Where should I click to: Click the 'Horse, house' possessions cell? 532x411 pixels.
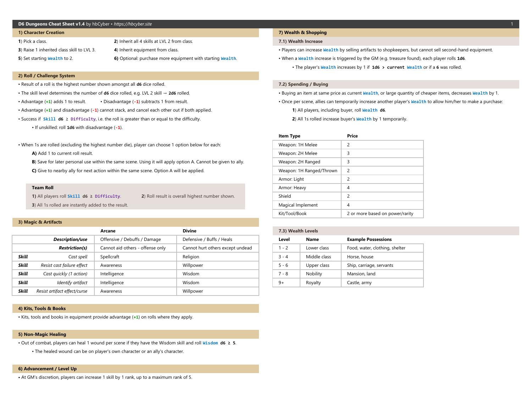pyautogui.click(x=382, y=257)
